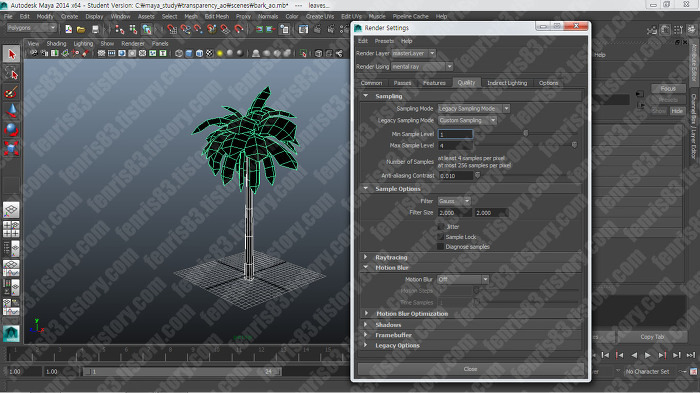Expand the Legacy Options section
This screenshot has height=393, width=700.
366,345
